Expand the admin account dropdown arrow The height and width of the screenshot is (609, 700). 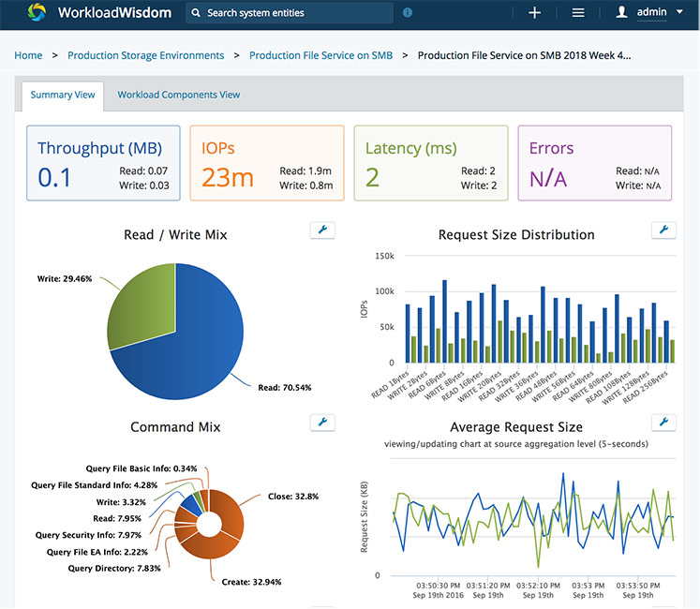coord(680,13)
